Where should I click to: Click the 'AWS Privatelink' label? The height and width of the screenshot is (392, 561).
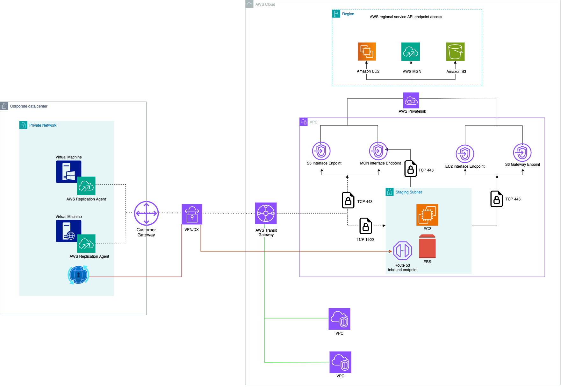pos(412,111)
